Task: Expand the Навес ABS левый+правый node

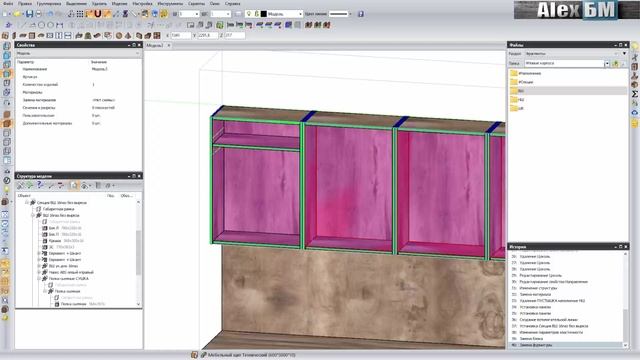Action: [39, 272]
